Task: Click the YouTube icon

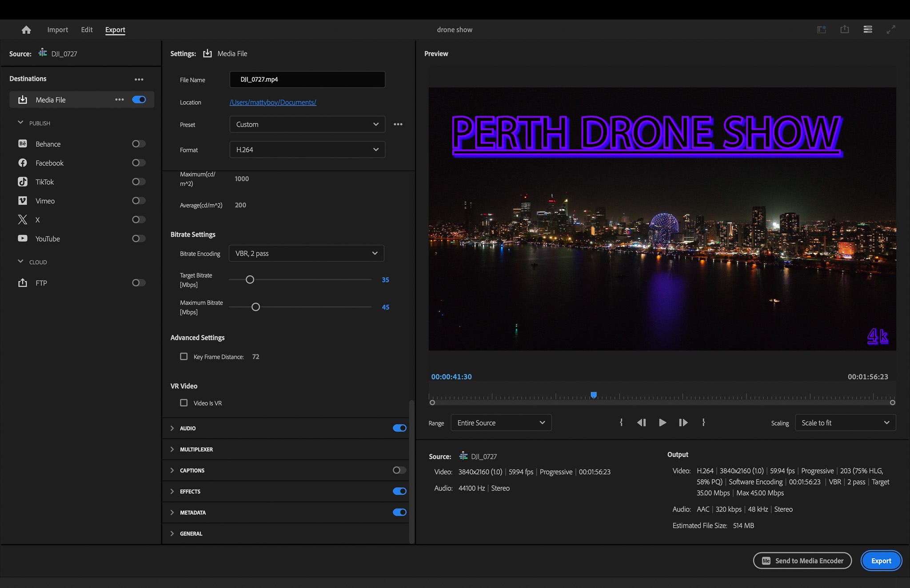Action: [x=23, y=238]
